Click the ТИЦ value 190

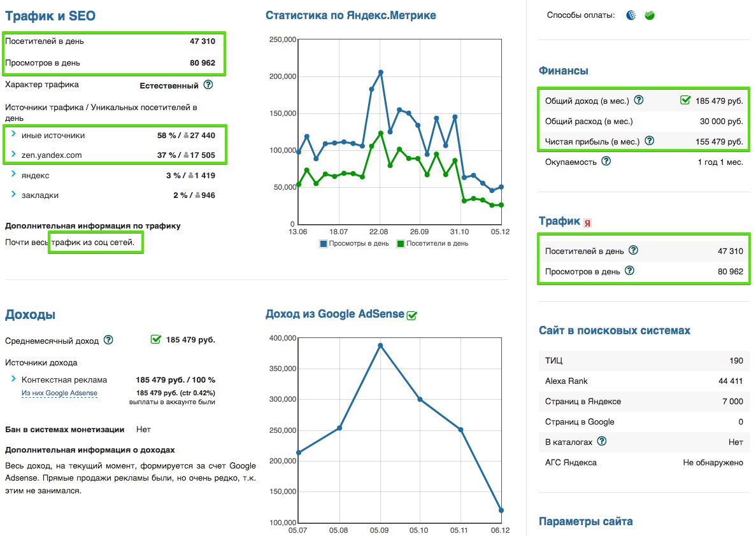(x=736, y=360)
